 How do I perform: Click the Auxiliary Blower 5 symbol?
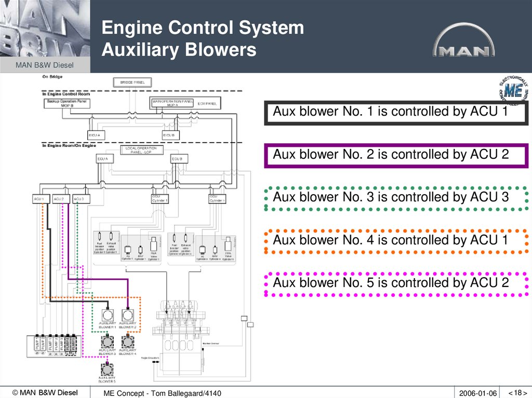pos(107,369)
